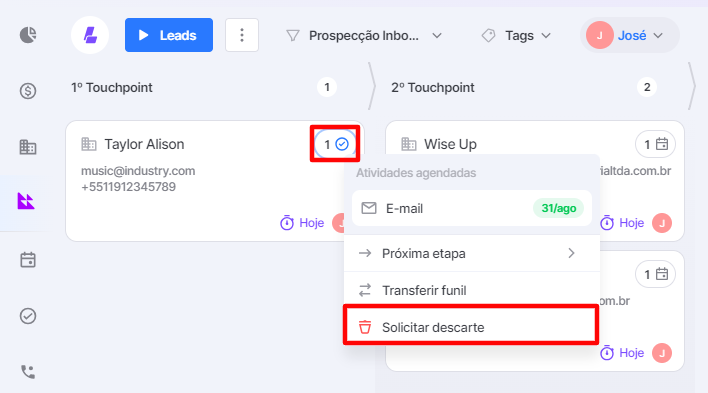The image size is (708, 393).
Task: Open the phone calls sidebar icon
Action: [x=28, y=372]
